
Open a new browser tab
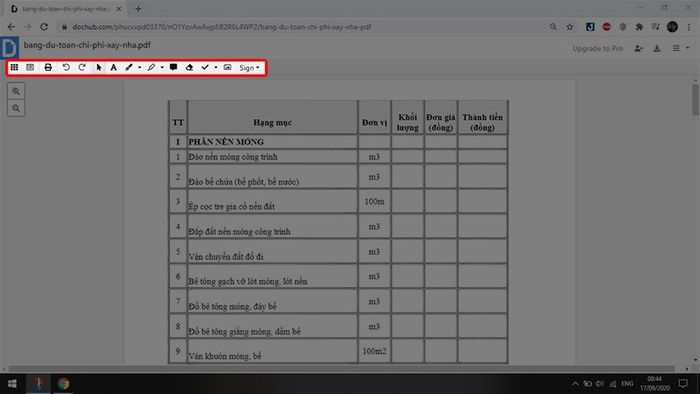coord(138,8)
